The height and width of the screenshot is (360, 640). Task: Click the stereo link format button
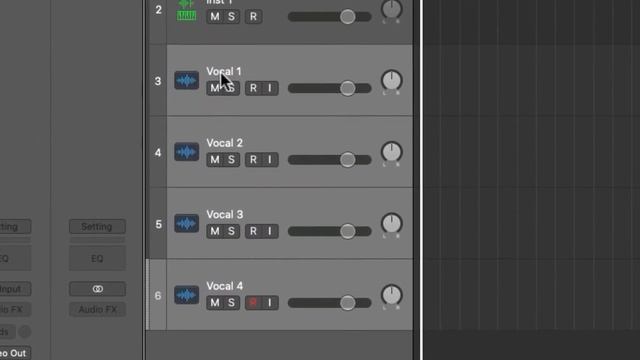click(x=97, y=289)
